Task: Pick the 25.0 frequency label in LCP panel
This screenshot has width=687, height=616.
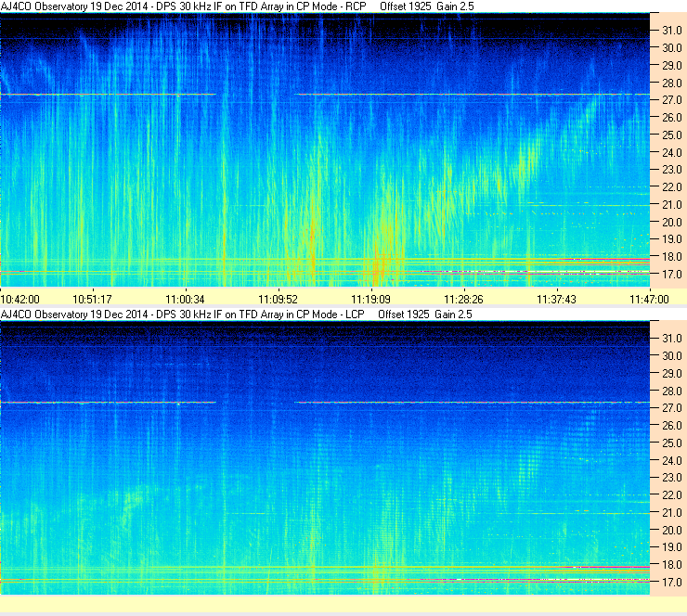Action: [x=671, y=443]
